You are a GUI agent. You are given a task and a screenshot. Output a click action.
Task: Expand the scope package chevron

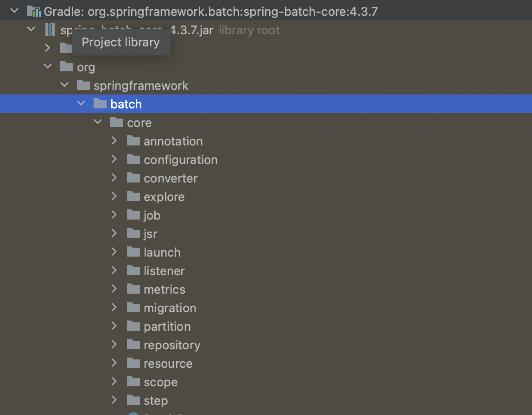pos(114,382)
